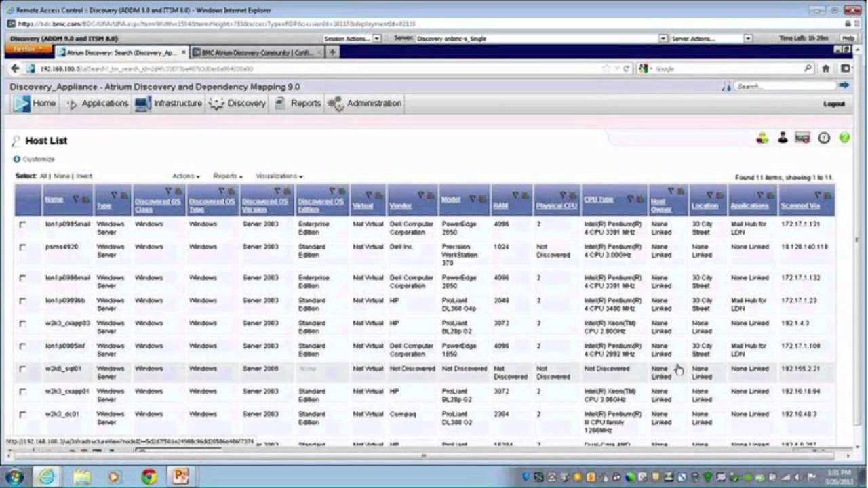The height and width of the screenshot is (488, 868).
Task: Open host w2k8_sql01 link
Action: coord(63,369)
